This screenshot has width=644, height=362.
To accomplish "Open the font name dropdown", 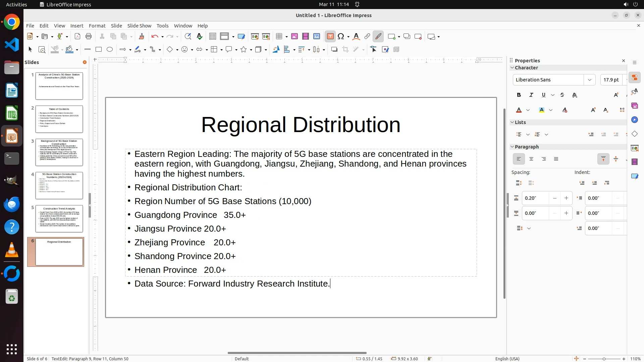I will (589, 80).
